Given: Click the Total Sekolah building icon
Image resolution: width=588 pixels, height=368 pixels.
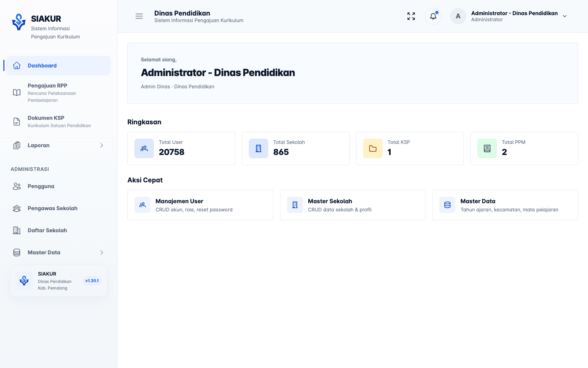Looking at the screenshot, I should [258, 148].
